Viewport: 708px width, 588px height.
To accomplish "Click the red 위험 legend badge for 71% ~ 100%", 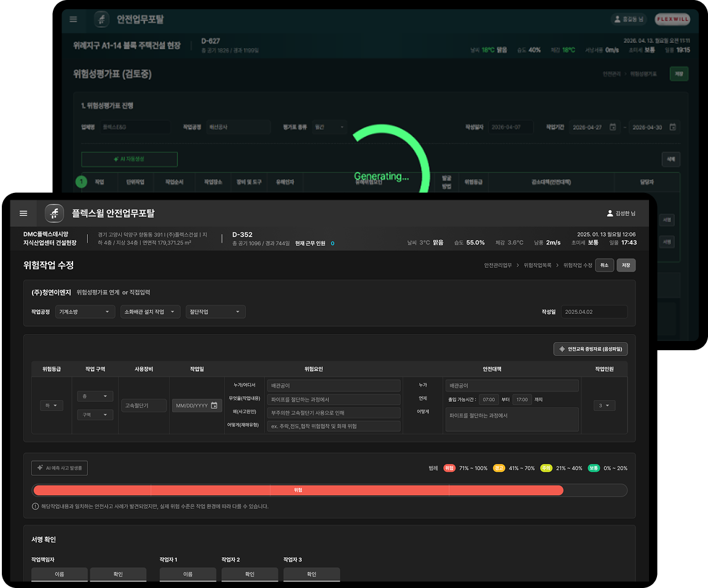I will (449, 468).
